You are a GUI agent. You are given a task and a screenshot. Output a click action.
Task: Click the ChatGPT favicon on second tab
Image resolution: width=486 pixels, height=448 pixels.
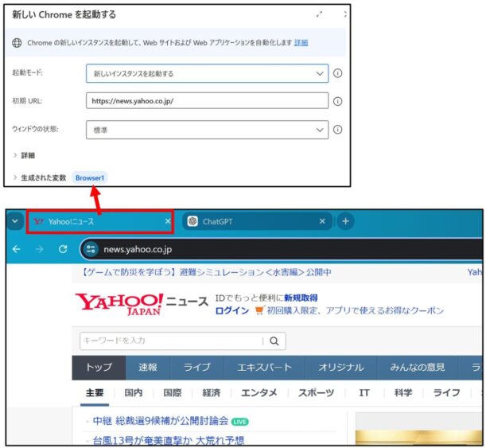click(192, 221)
